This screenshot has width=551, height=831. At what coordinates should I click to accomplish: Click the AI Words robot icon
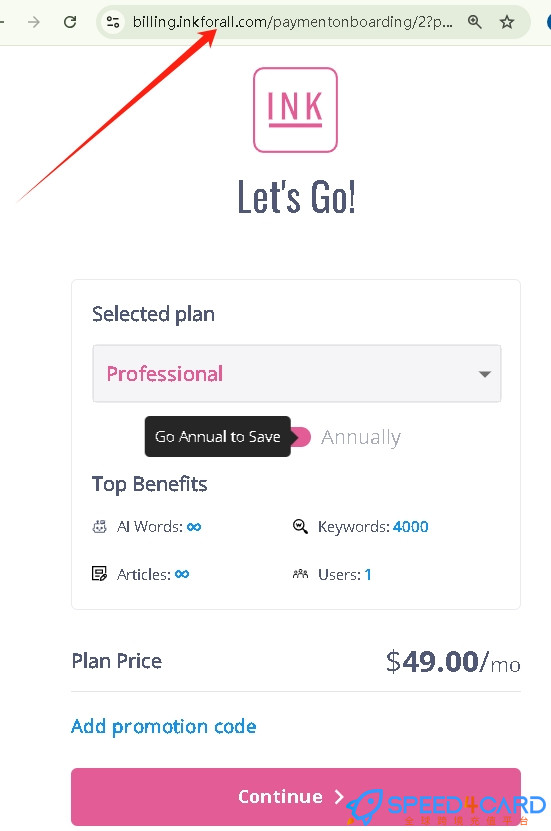(100, 527)
